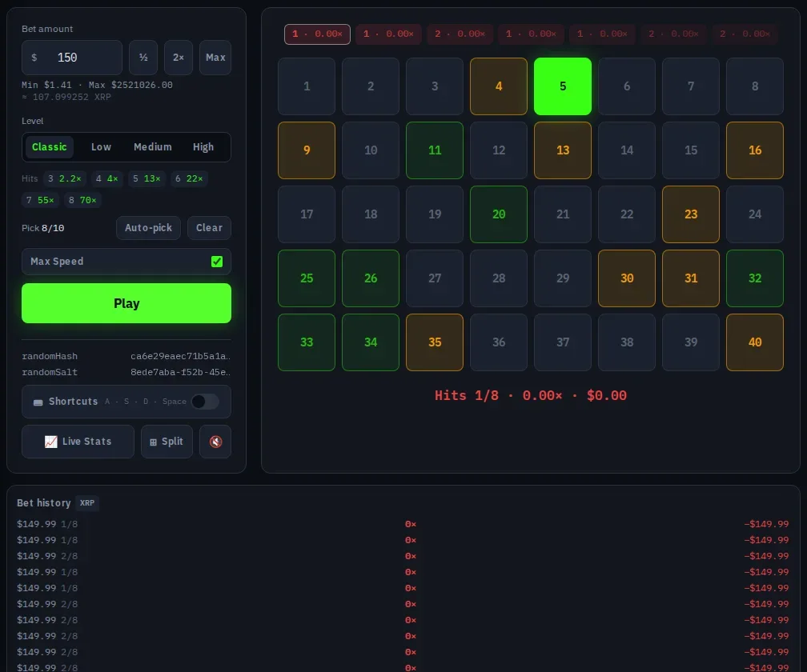Click the Min $1.41 · Max $2521026.00 text
The width and height of the screenshot is (807, 672).
(x=98, y=85)
